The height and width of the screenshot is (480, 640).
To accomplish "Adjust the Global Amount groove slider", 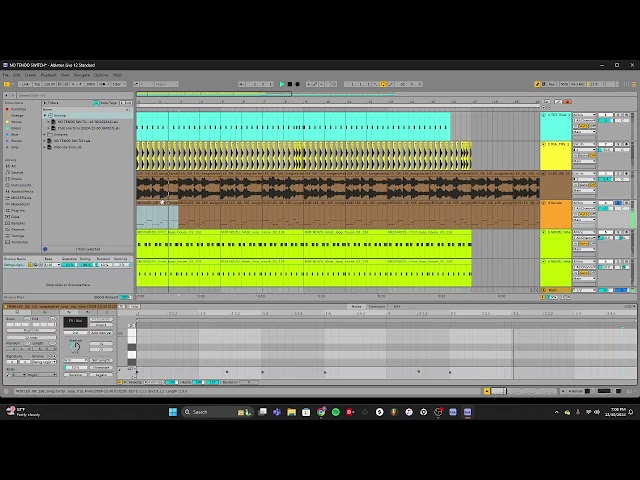I will pyautogui.click(x=125, y=297).
